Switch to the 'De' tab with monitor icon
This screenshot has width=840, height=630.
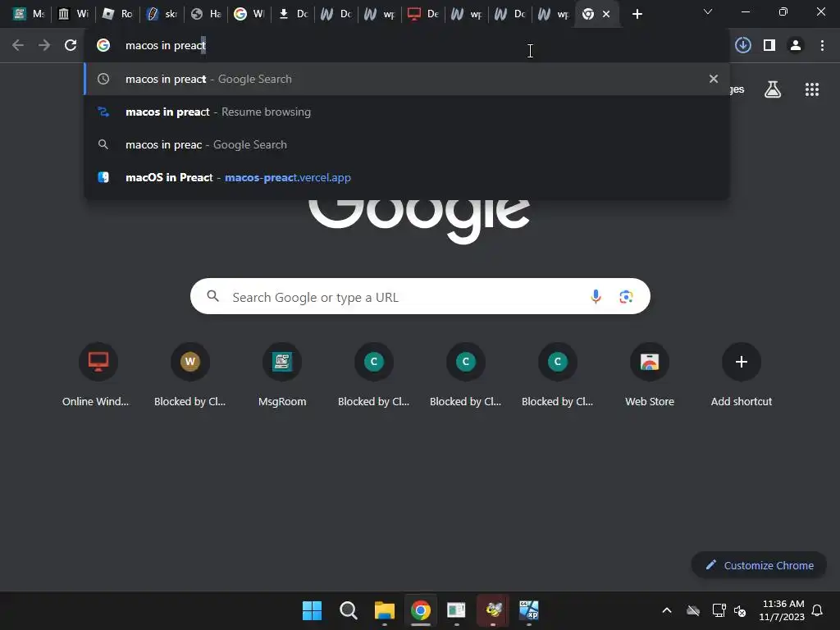click(423, 14)
